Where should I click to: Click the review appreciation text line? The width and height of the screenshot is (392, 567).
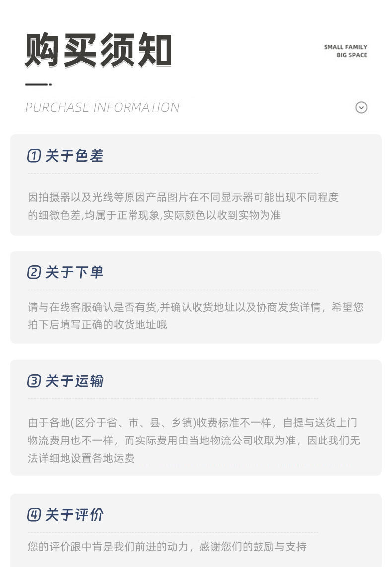[x=167, y=546]
